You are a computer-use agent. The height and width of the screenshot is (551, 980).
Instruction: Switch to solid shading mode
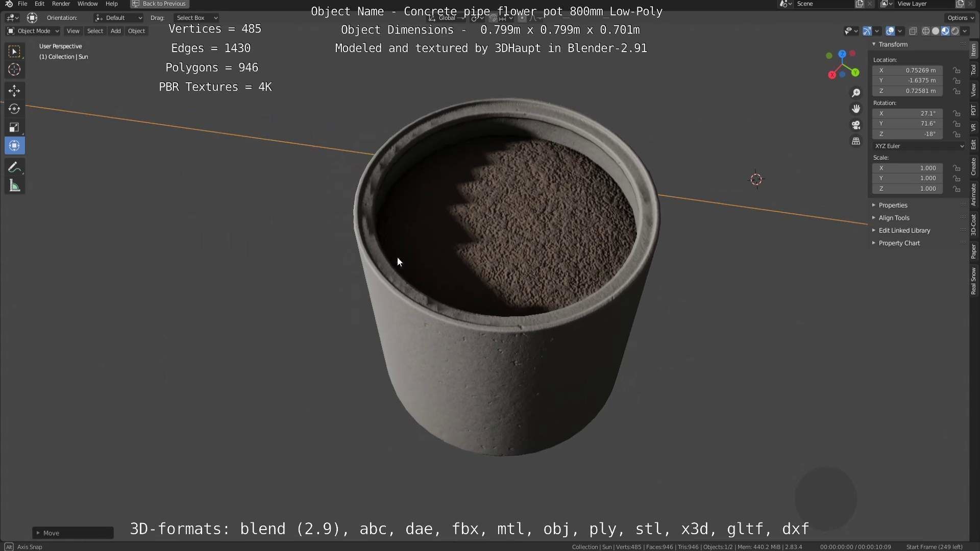tap(935, 31)
